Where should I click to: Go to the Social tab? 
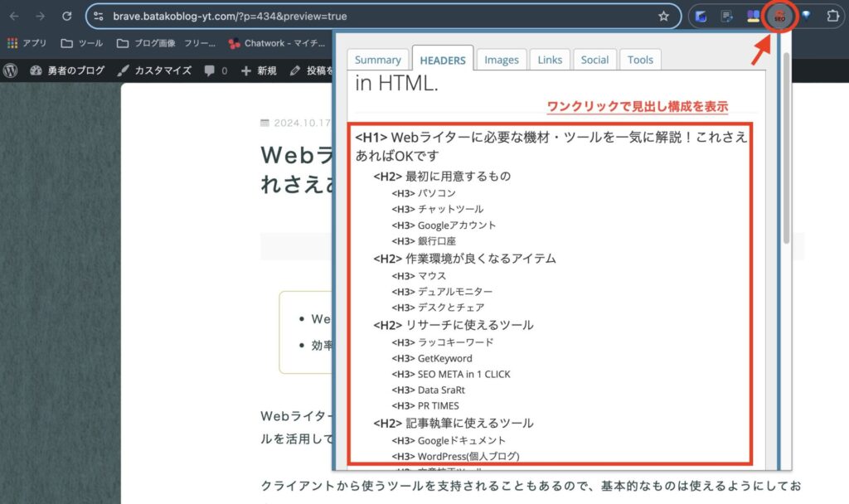tap(594, 60)
